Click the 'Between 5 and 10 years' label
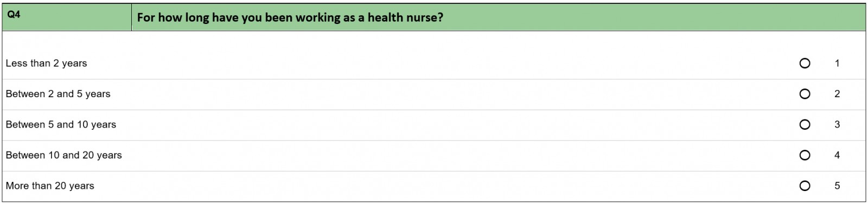 pyautogui.click(x=61, y=125)
